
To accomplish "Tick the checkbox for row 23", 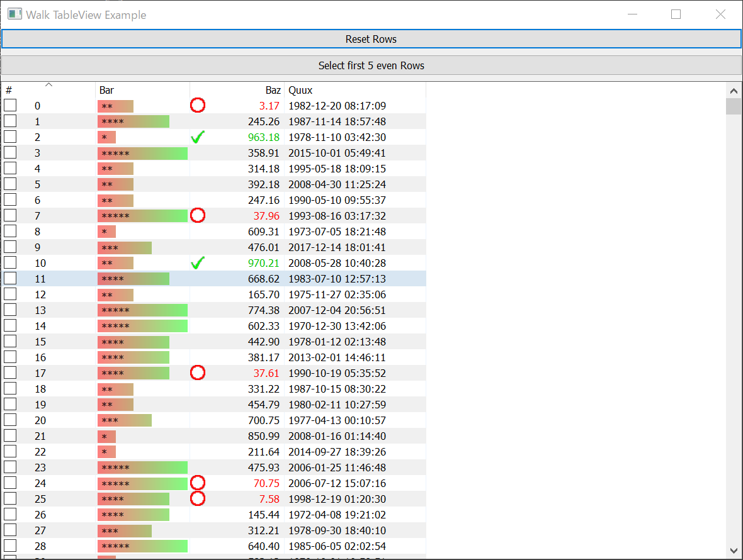I will [10, 467].
